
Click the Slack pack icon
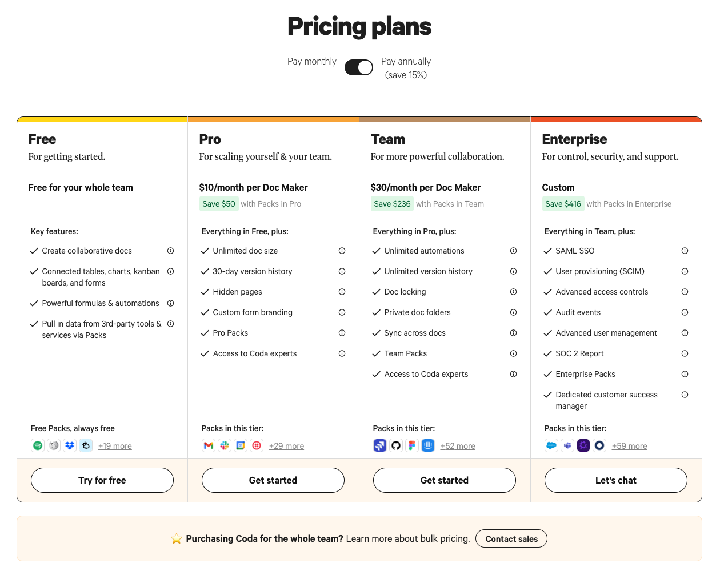point(225,445)
